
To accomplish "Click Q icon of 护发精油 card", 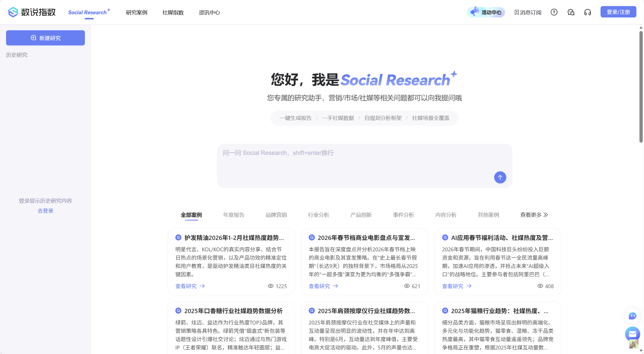I will (x=178, y=237).
